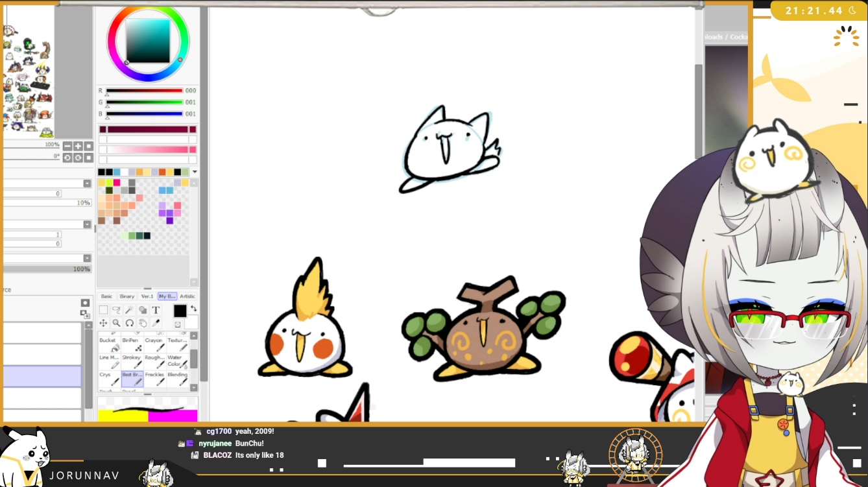
Task: Choose the Water Color brush tool
Action: [177, 362]
